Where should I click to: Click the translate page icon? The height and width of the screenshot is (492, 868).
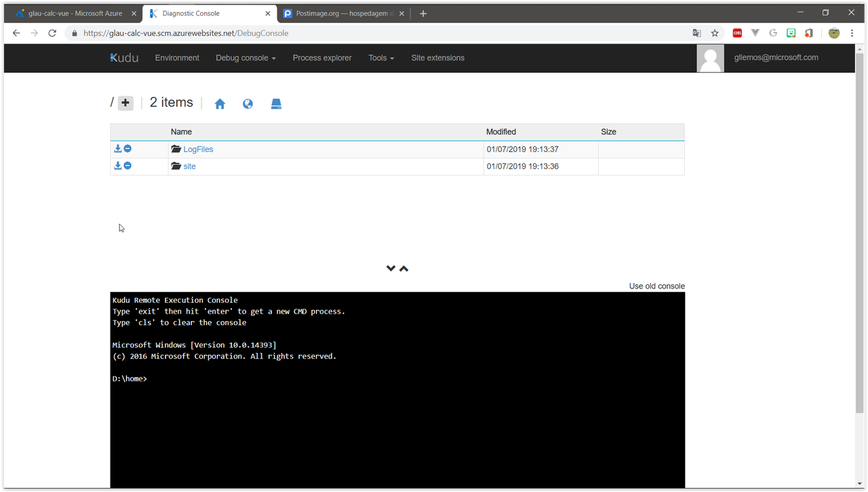(696, 33)
